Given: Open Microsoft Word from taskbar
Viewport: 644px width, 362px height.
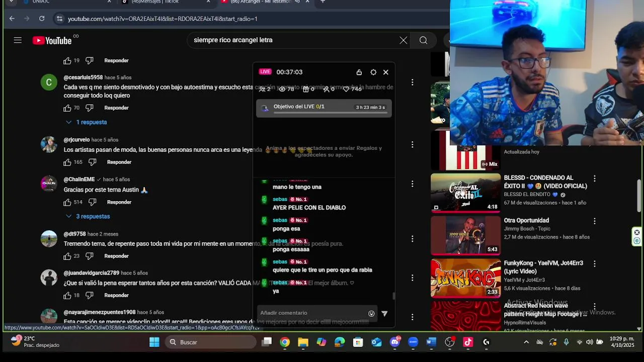Looking at the screenshot, I should click(431, 342).
